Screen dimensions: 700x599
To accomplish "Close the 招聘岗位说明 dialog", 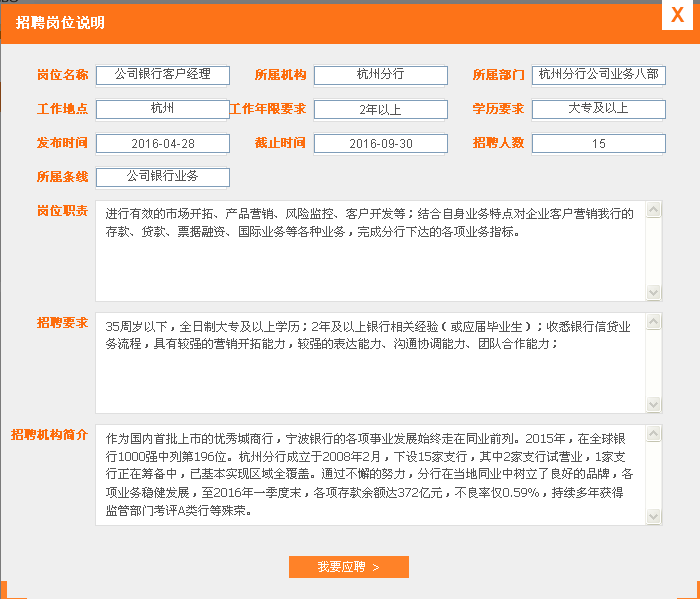I will (x=677, y=17).
